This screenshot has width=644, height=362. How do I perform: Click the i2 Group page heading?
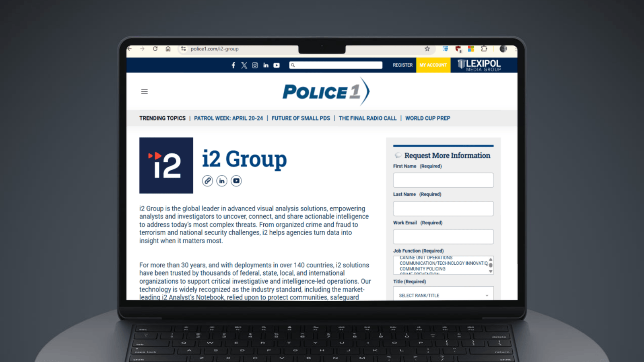pyautogui.click(x=244, y=159)
